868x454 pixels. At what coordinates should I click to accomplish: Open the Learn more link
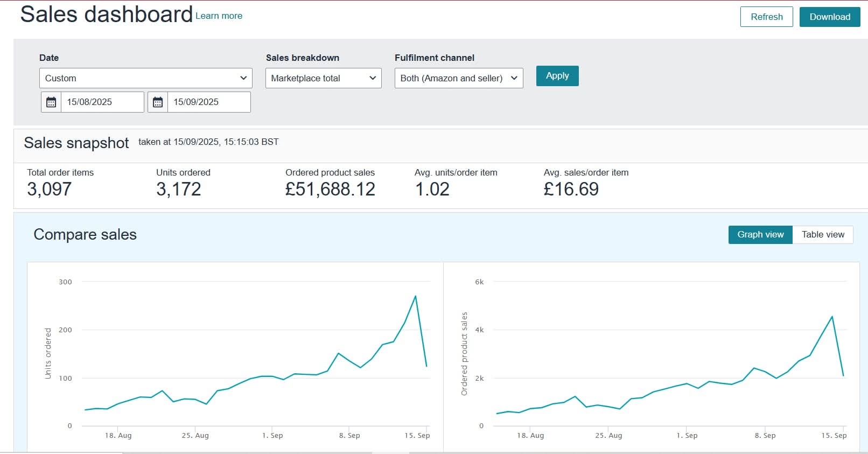pyautogui.click(x=219, y=16)
